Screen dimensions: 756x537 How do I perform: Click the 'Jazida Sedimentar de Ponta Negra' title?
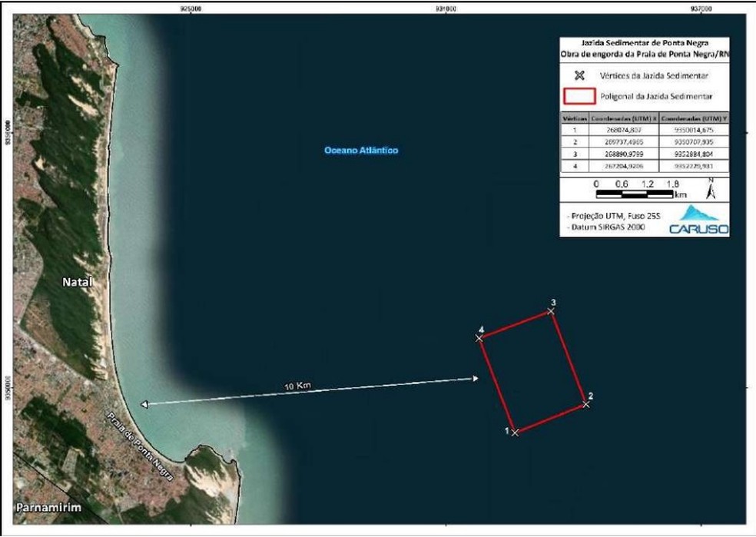coord(645,43)
